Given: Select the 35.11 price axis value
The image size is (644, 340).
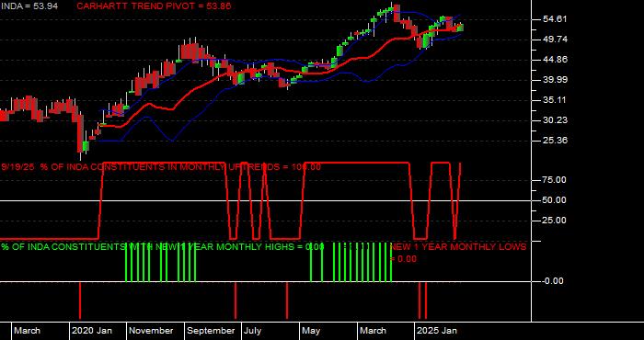Looking at the screenshot, I should [555, 100].
